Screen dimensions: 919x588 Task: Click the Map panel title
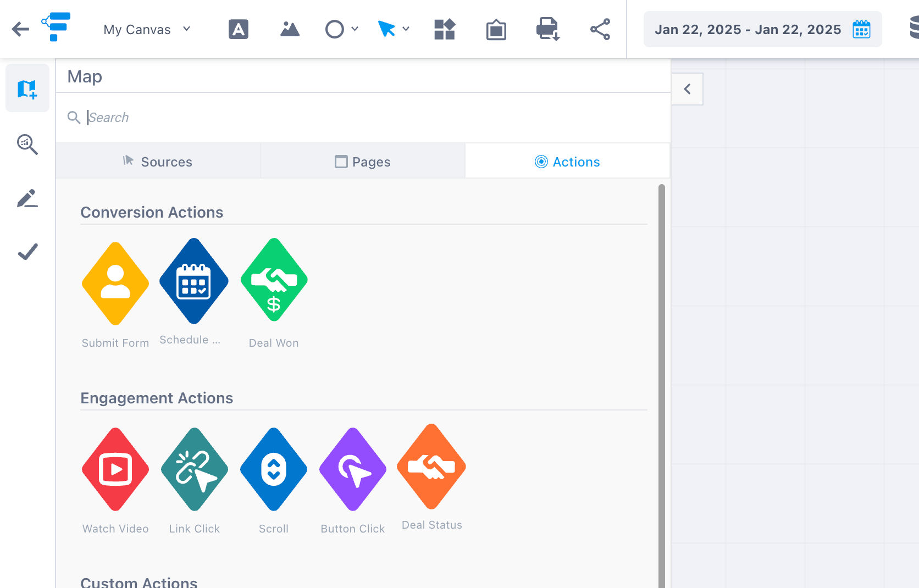pos(85,76)
